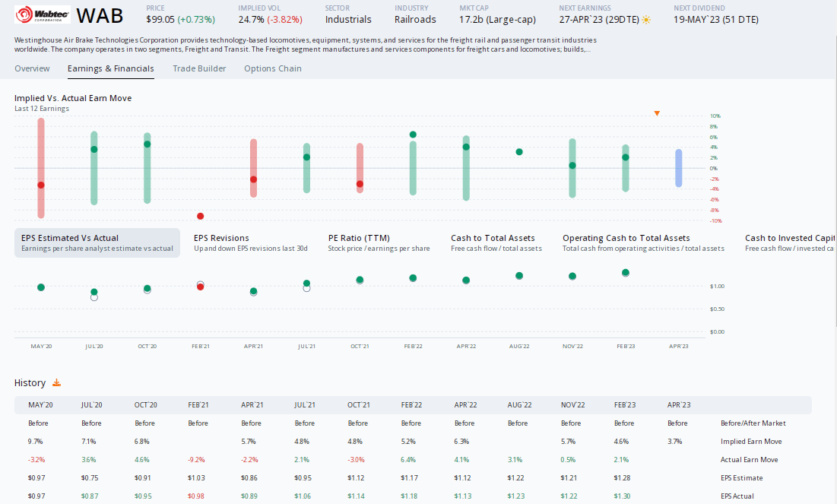This screenshot has width=837, height=504.
Task: Click the orange triangle marker above the chart
Action: click(x=657, y=113)
